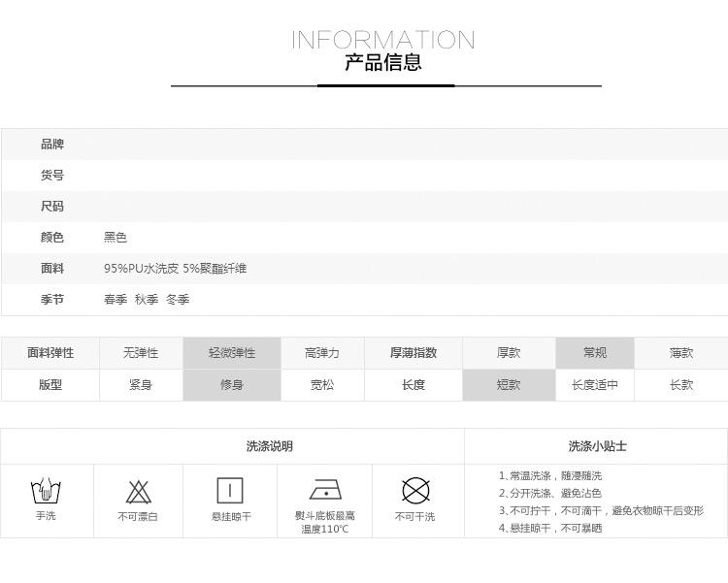Select the 高弹力 elasticity option

pos(322,353)
